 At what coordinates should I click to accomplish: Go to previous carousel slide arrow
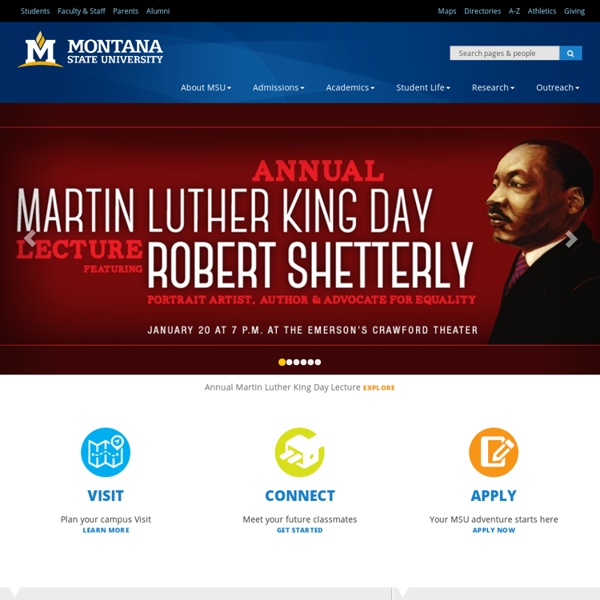click(30, 238)
